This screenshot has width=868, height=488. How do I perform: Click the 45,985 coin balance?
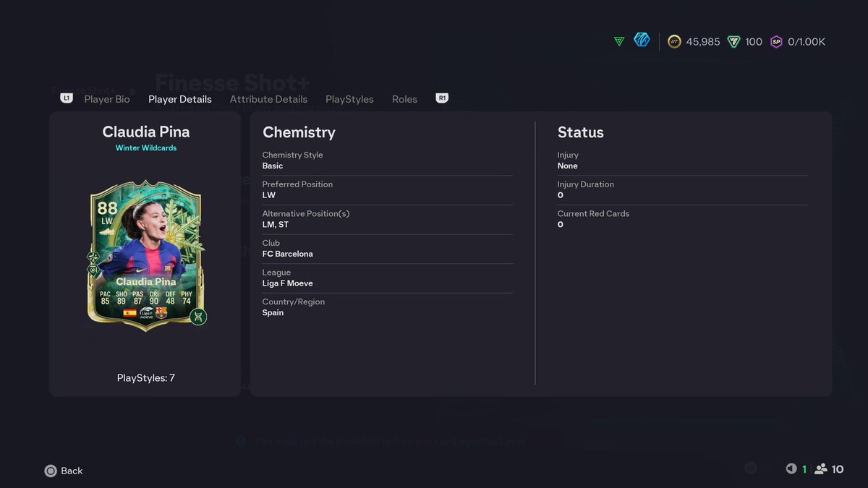pos(703,42)
